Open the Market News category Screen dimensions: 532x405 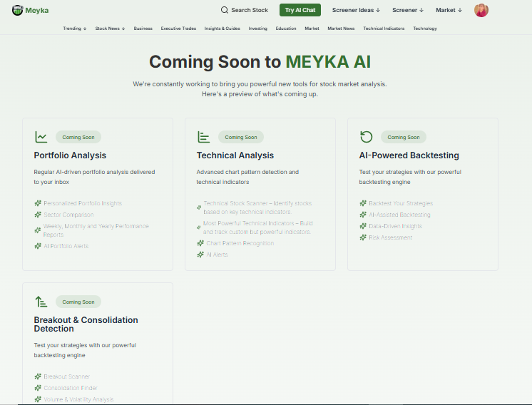(341, 29)
